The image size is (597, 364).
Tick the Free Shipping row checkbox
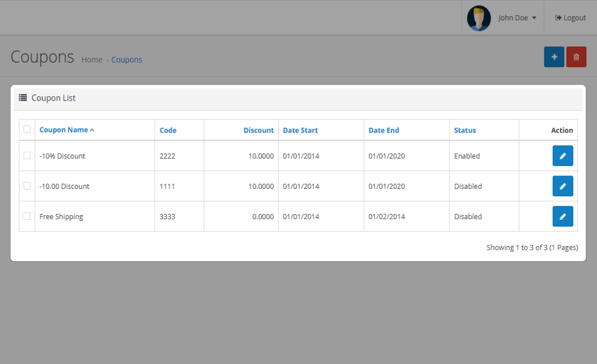[27, 216]
